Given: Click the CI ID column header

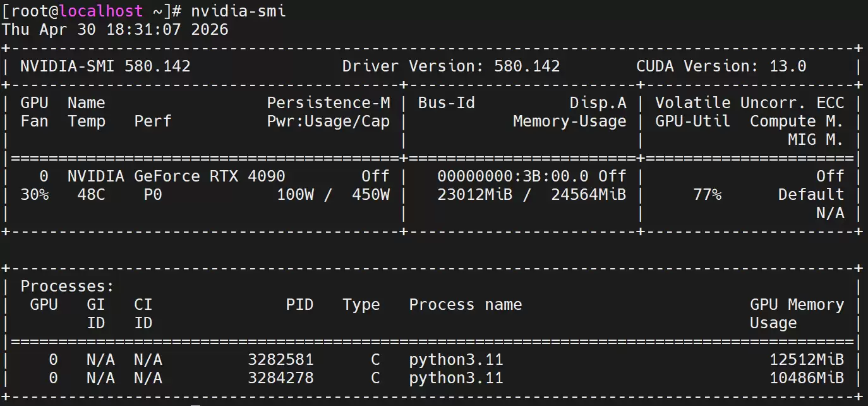Looking at the screenshot, I should (143, 314).
